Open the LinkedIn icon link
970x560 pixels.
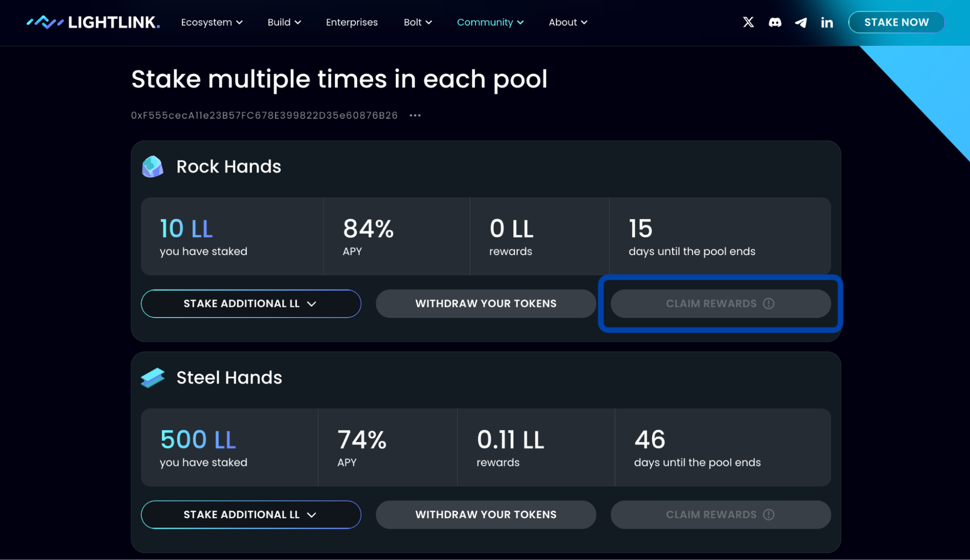point(827,22)
